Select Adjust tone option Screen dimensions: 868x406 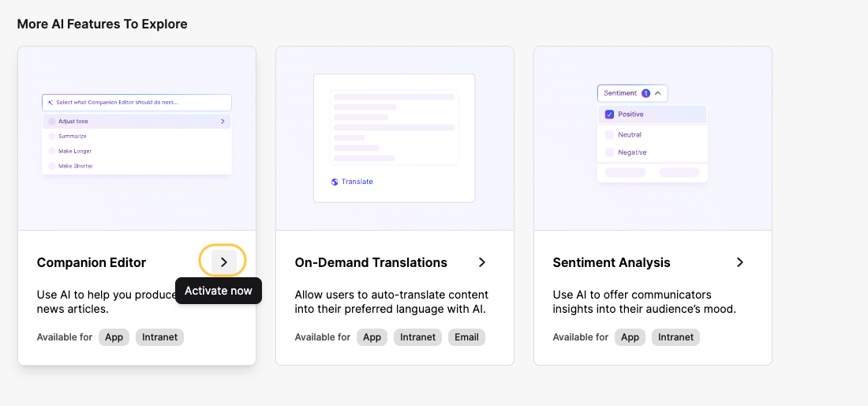137,122
